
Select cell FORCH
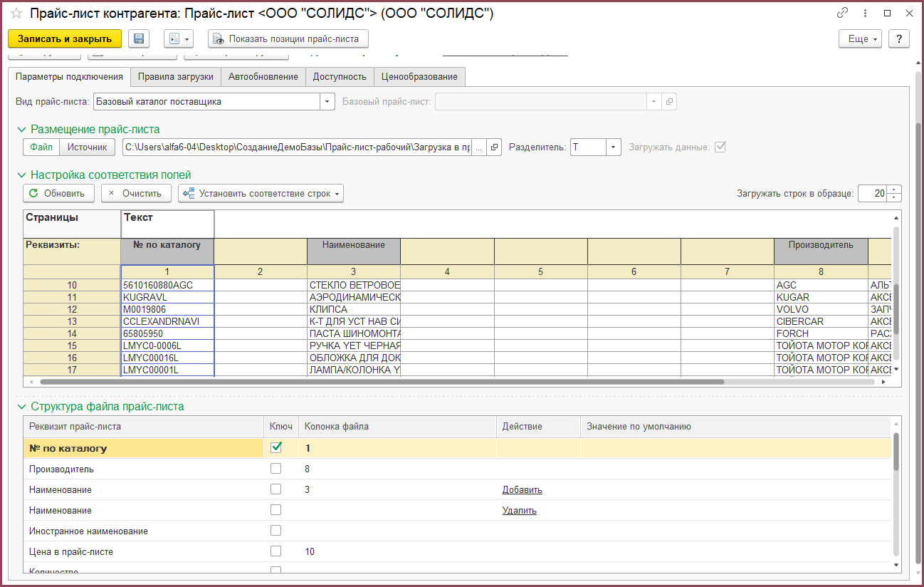click(x=821, y=333)
